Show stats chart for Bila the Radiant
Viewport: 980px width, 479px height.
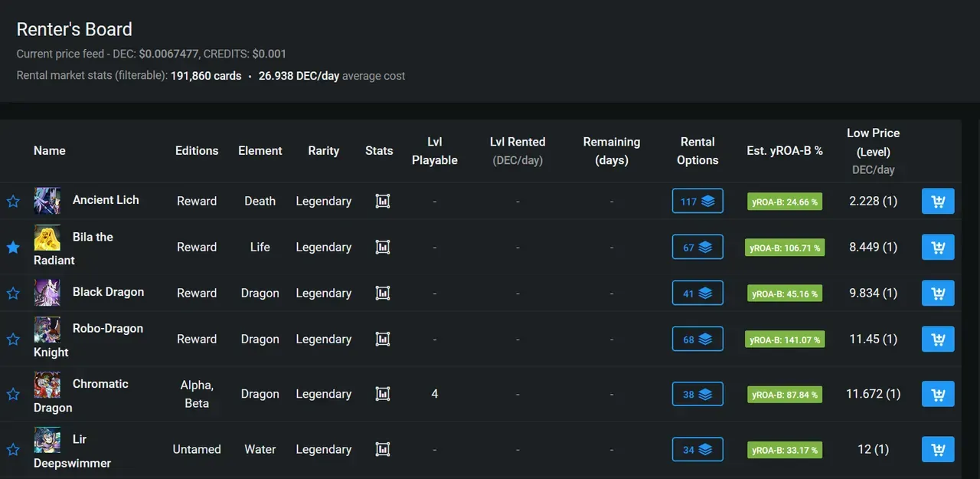point(383,247)
